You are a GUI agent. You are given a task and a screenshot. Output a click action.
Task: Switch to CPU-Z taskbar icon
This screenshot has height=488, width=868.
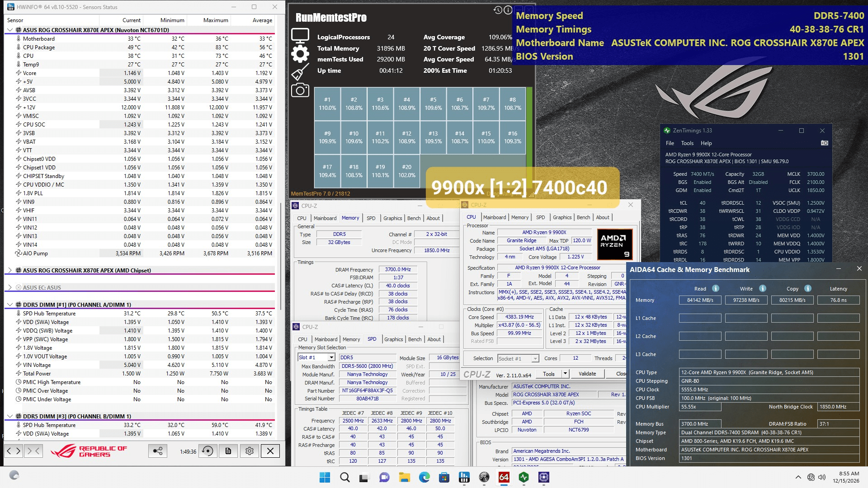pyautogui.click(x=543, y=477)
